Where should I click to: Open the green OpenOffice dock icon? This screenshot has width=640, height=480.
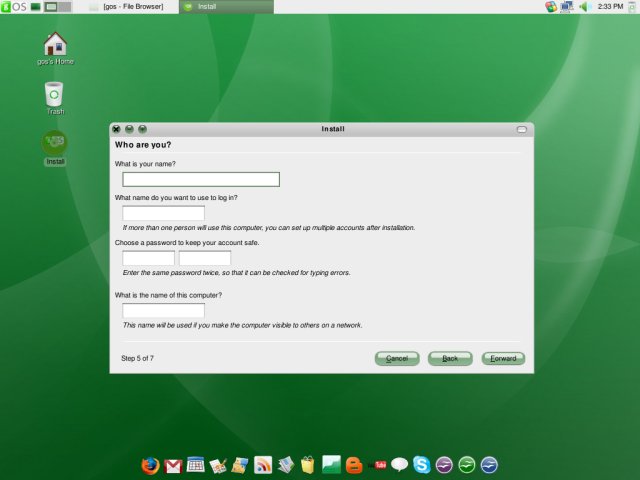pos(467,465)
